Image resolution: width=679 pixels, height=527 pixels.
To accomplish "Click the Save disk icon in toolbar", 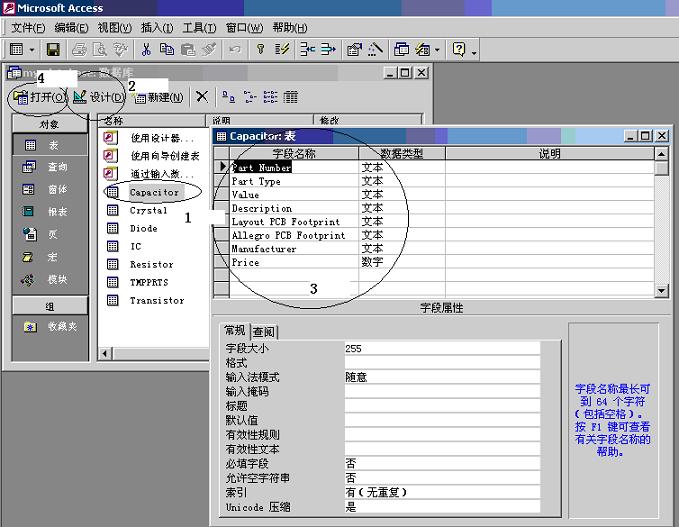I will pos(53,49).
